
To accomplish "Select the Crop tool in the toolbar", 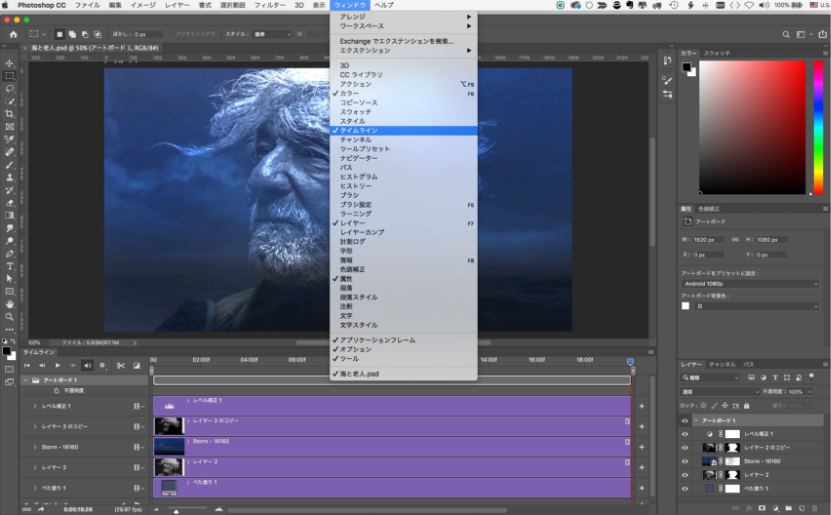I will (x=10, y=114).
